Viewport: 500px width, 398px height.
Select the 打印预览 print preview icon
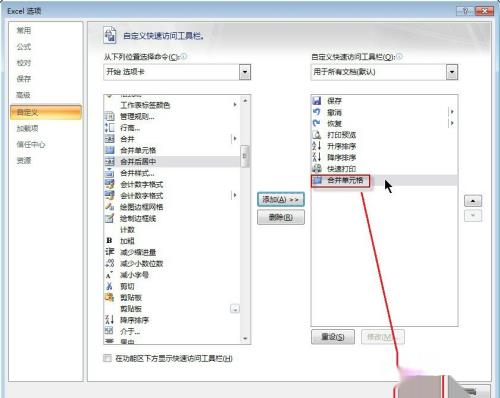click(317, 135)
